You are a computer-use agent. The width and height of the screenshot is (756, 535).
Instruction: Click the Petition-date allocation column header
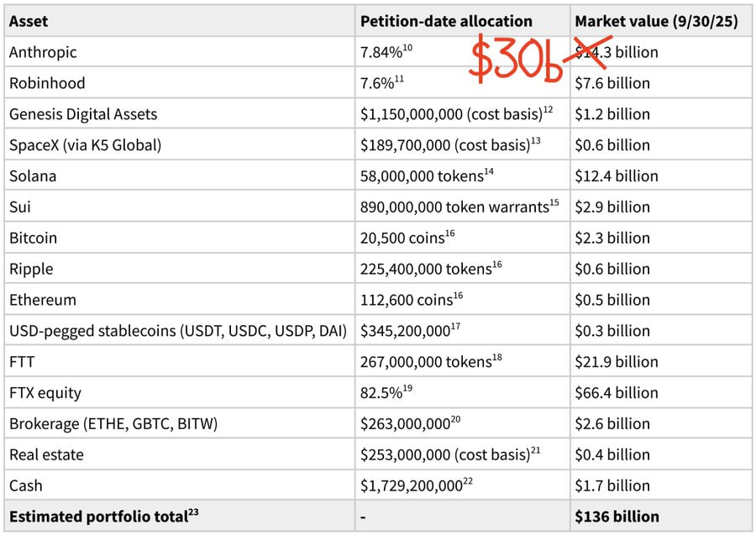[446, 22]
